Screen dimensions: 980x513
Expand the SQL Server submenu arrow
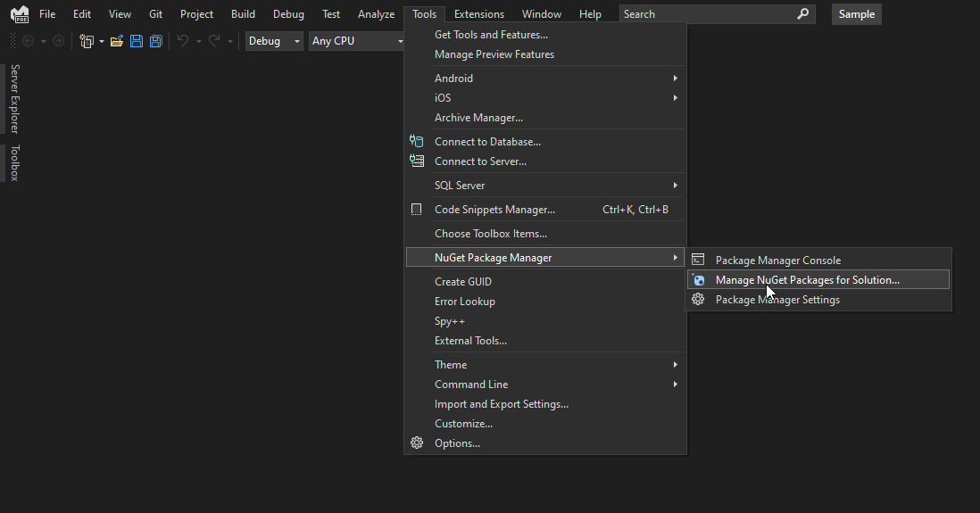pos(675,185)
